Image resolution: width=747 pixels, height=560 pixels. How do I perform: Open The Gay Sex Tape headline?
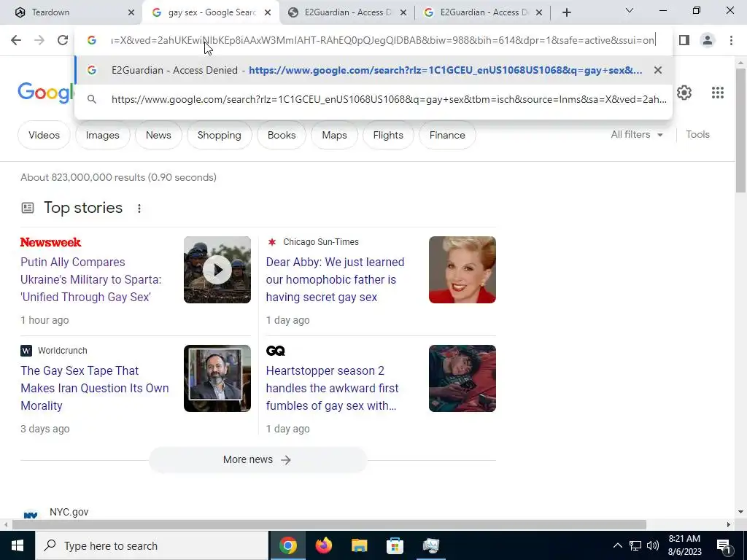coord(94,388)
